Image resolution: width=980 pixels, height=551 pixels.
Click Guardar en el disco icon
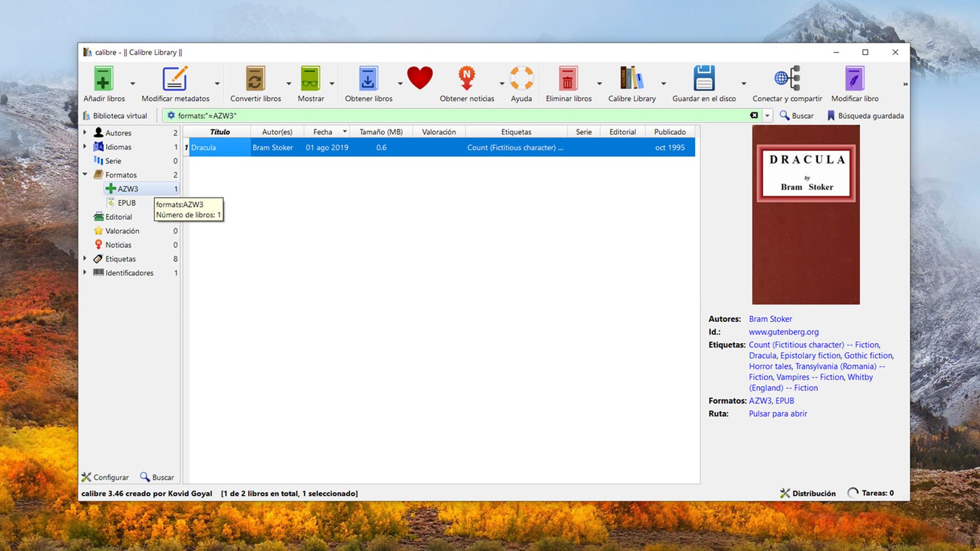[704, 79]
